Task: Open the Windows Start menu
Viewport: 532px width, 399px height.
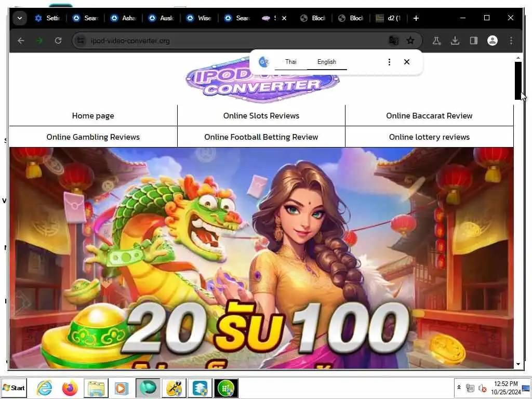Action: pos(14,388)
